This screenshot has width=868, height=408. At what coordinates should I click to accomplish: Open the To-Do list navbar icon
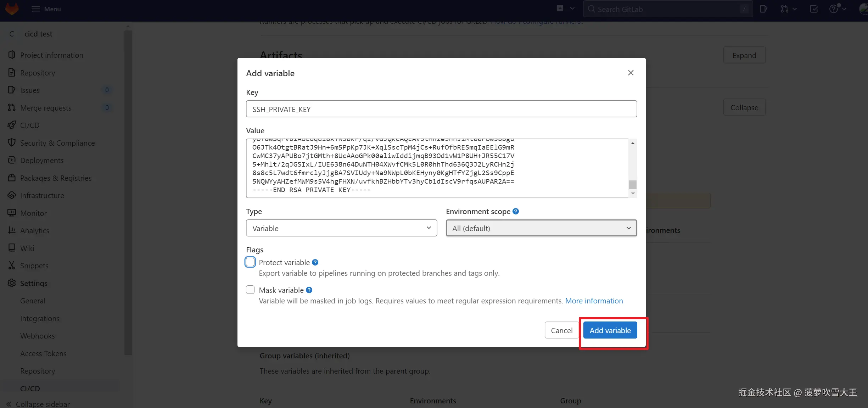click(814, 9)
